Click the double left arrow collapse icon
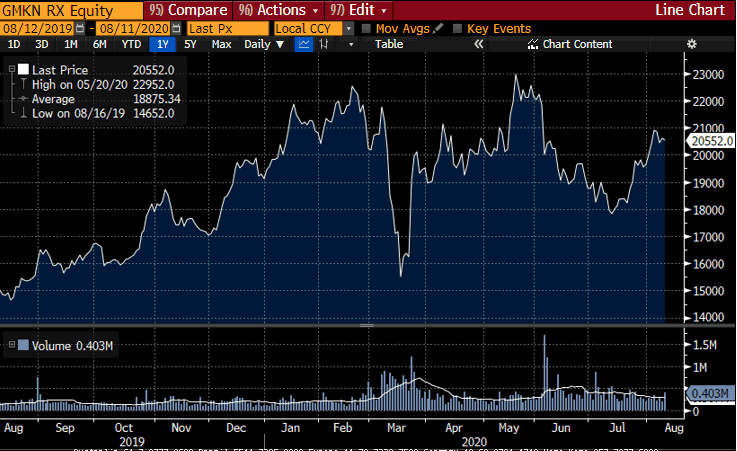The width and height of the screenshot is (737, 451). click(x=479, y=44)
